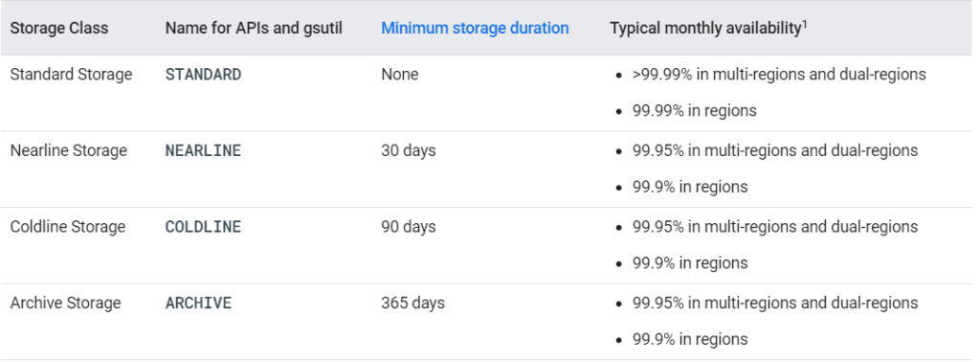Click the None duration for Standard
980x362 pixels.
[400, 75]
